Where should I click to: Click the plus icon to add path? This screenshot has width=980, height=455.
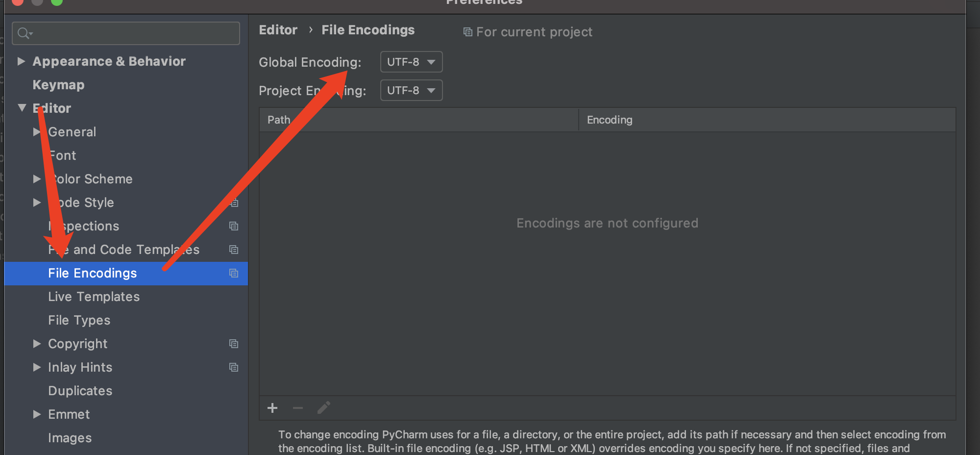272,408
